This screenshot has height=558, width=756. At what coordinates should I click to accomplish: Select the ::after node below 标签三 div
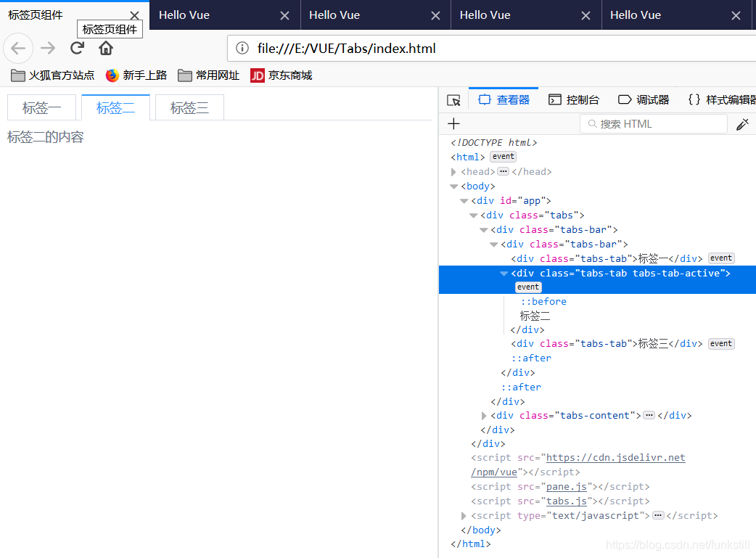[x=531, y=358]
